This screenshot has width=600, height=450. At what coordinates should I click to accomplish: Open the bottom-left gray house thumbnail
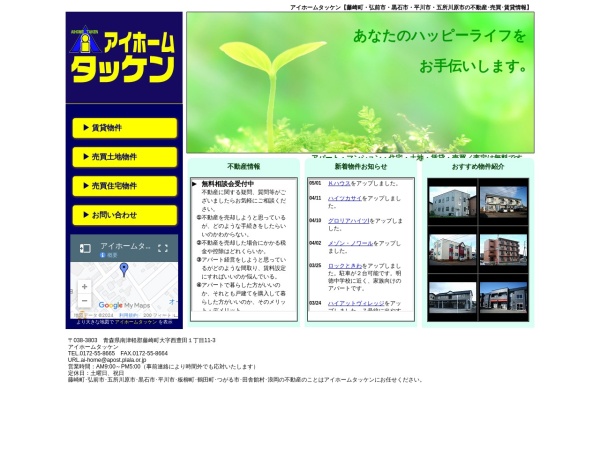point(452,297)
